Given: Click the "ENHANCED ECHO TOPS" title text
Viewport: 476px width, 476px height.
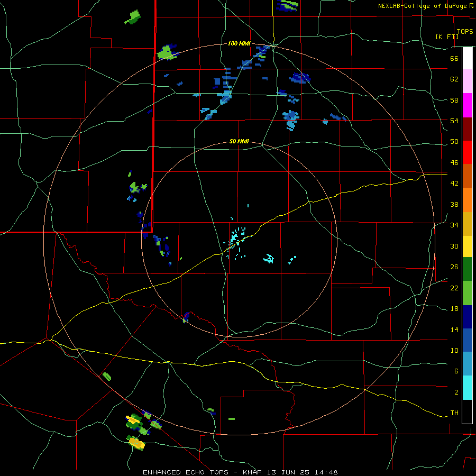Looking at the screenshot, I should coord(187,472).
